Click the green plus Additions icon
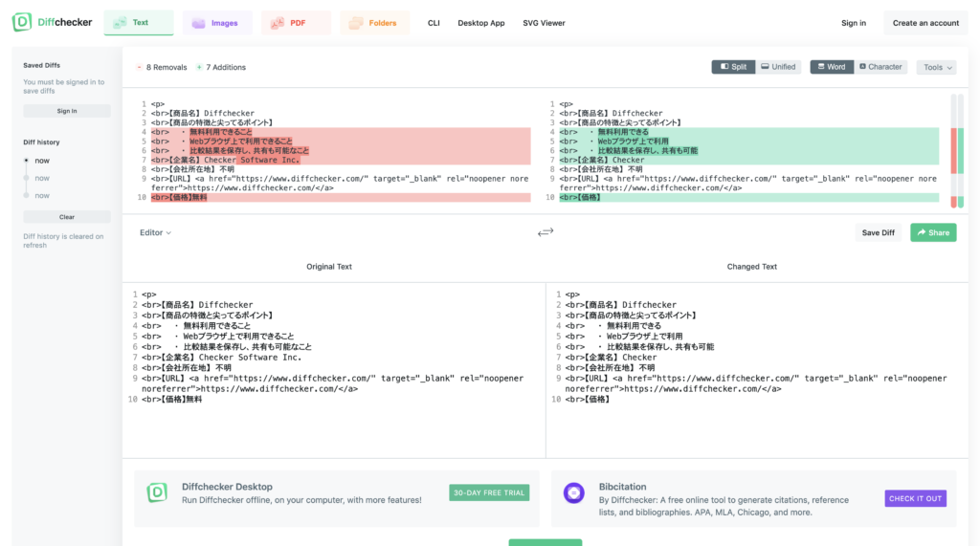Viewport: 980px width, 546px height. click(199, 68)
